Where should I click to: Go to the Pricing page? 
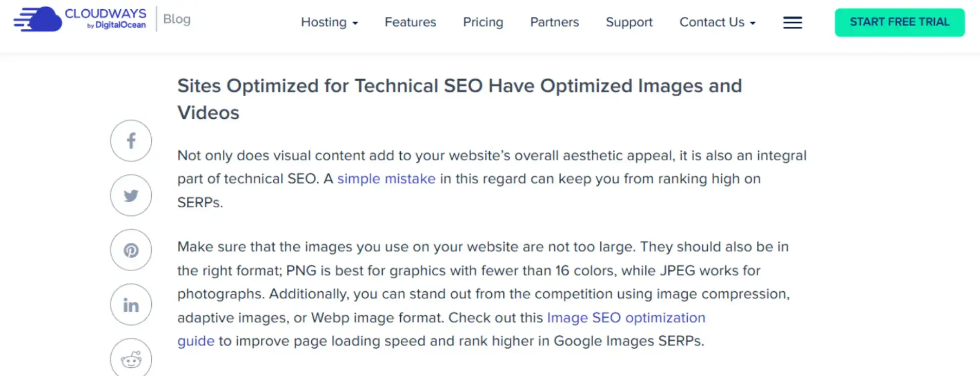tap(483, 22)
